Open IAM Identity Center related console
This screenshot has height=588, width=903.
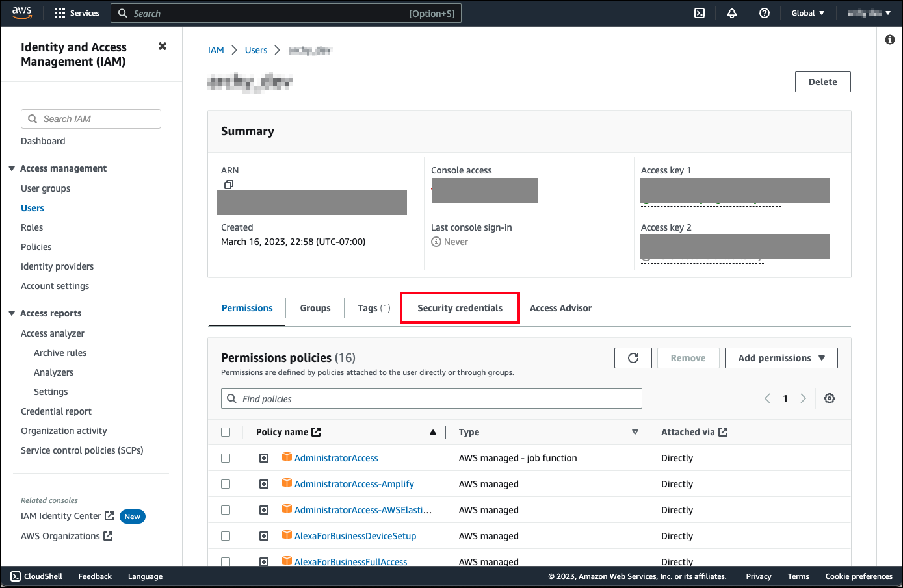tap(67, 516)
